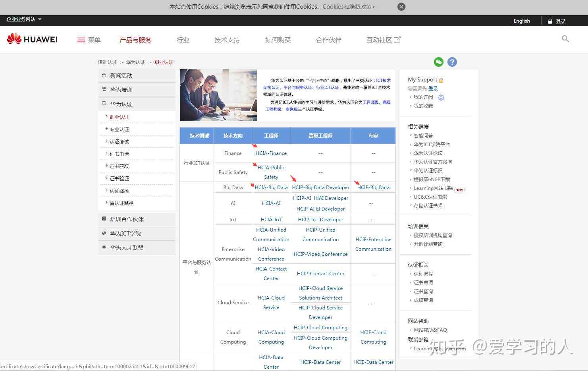Open the search magnifier icon

click(565, 39)
